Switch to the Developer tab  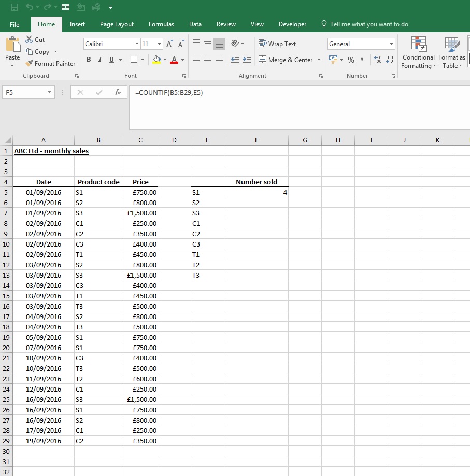tap(292, 24)
